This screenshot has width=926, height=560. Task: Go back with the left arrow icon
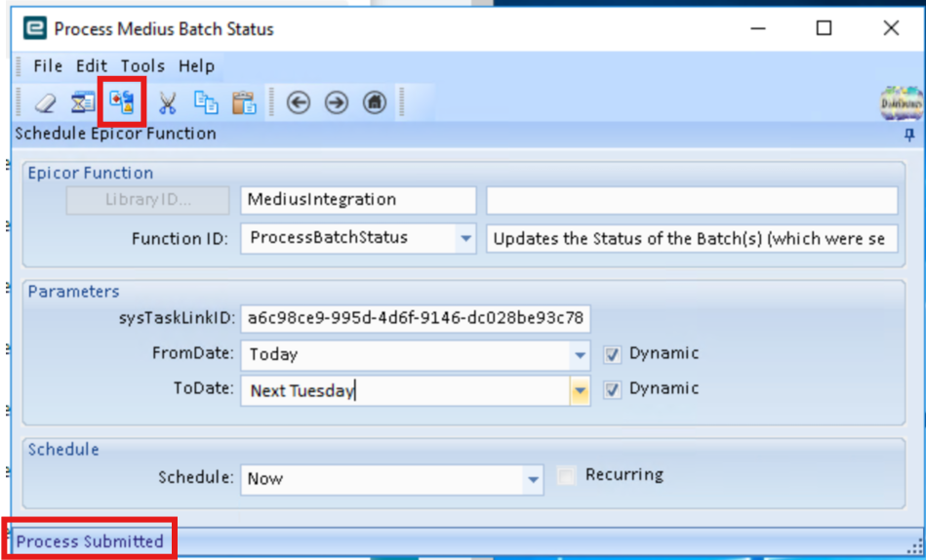(299, 102)
